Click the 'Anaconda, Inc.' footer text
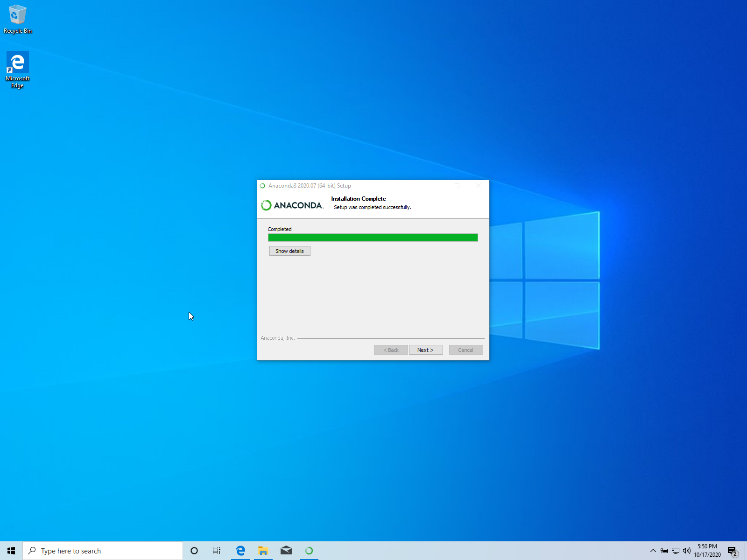747x560 pixels. click(278, 338)
